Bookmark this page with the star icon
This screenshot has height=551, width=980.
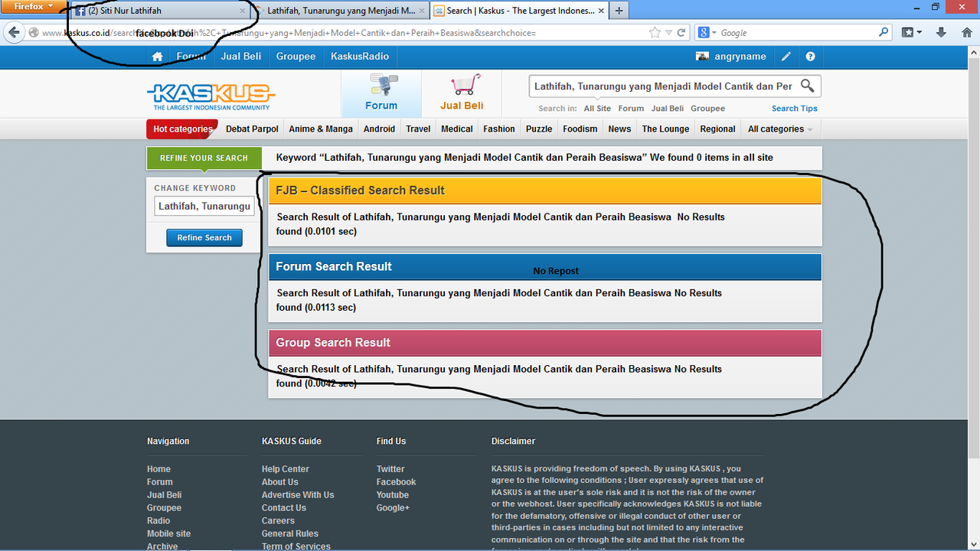tap(655, 33)
